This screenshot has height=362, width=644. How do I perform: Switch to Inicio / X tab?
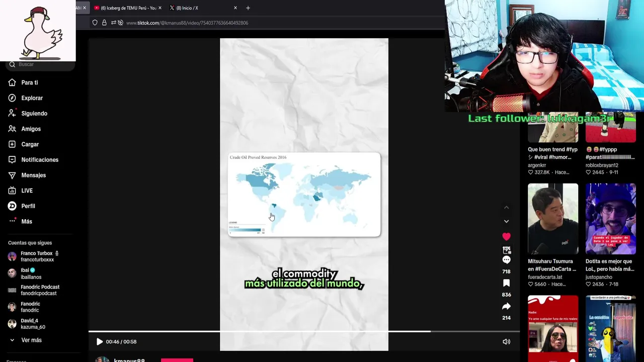pos(186,8)
